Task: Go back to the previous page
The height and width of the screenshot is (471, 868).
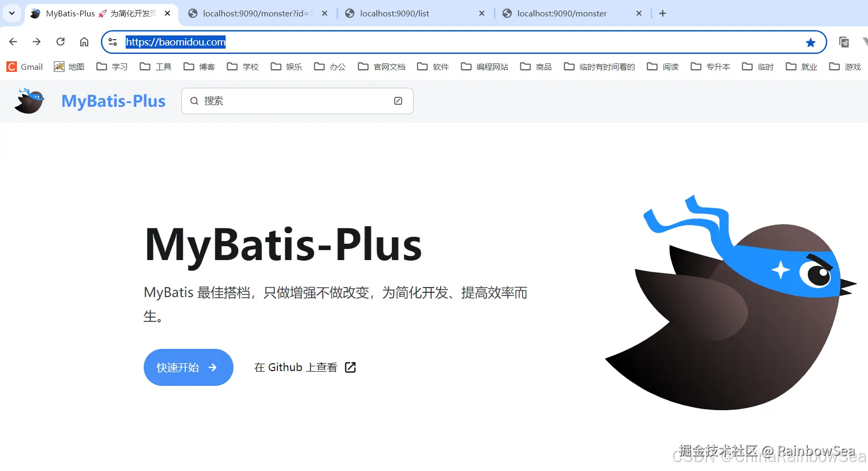Action: [13, 42]
